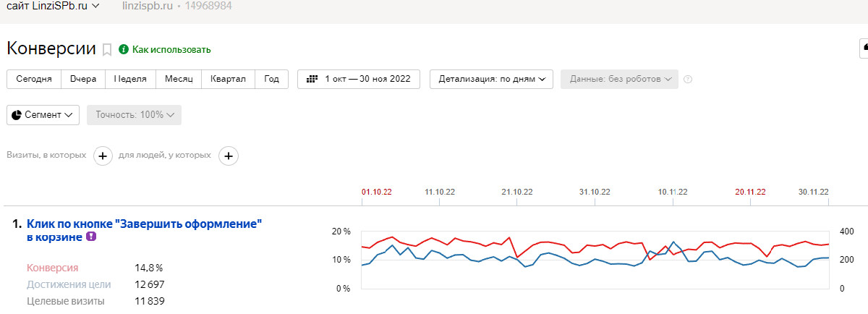Open goal Клик по кнопке Завершить оформление
Viewport: 868px width, 314px height.
pos(144,230)
